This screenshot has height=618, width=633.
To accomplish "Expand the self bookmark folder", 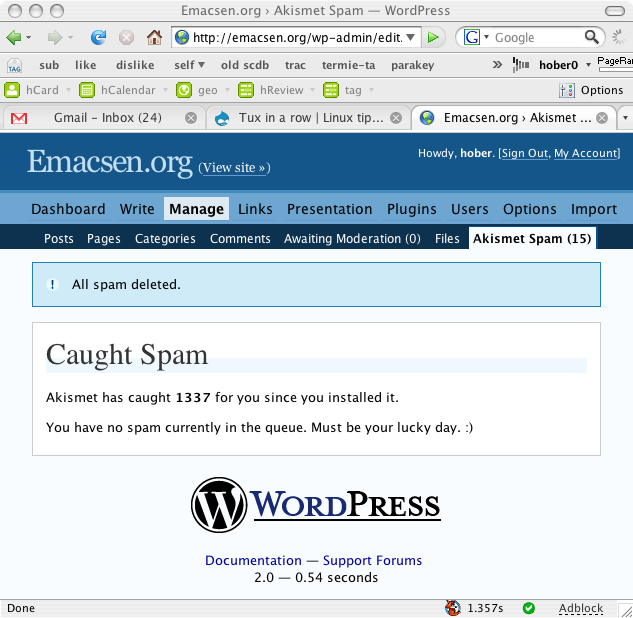I will (189, 65).
